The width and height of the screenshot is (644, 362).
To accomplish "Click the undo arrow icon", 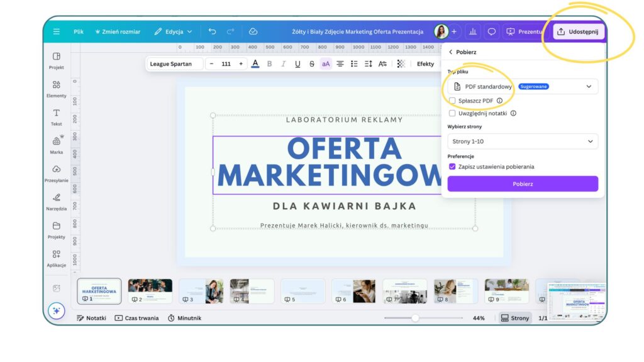I will [212, 31].
